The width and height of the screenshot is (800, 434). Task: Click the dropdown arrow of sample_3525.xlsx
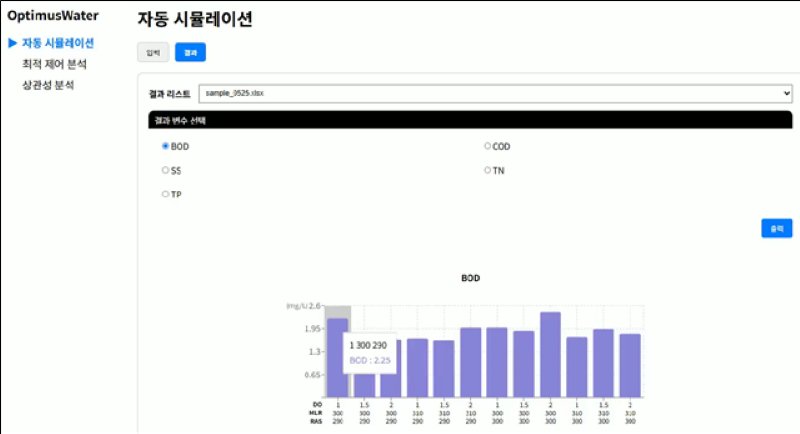785,93
